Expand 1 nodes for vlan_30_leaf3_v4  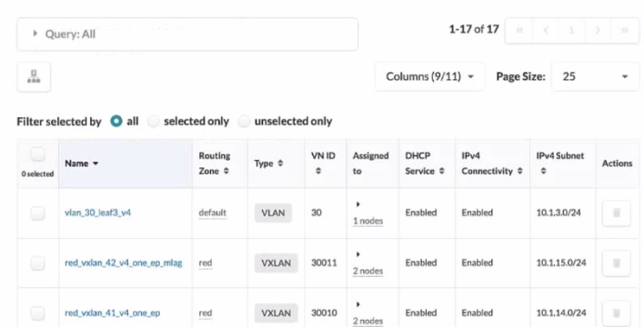pyautogui.click(x=367, y=221)
